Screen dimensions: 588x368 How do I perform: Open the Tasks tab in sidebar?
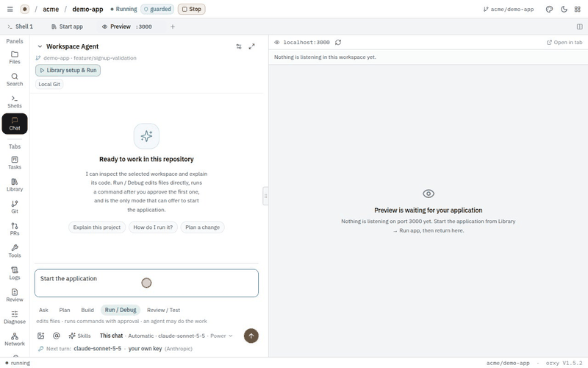click(x=15, y=163)
